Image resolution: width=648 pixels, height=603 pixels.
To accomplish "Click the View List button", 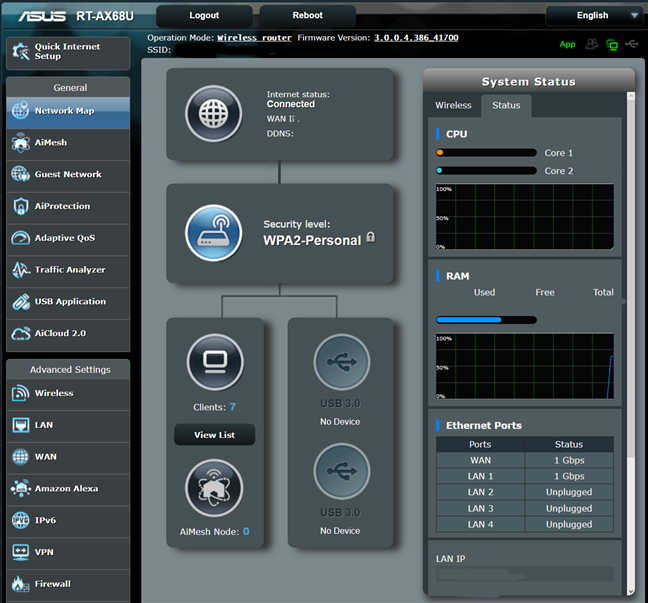I will pyautogui.click(x=214, y=435).
